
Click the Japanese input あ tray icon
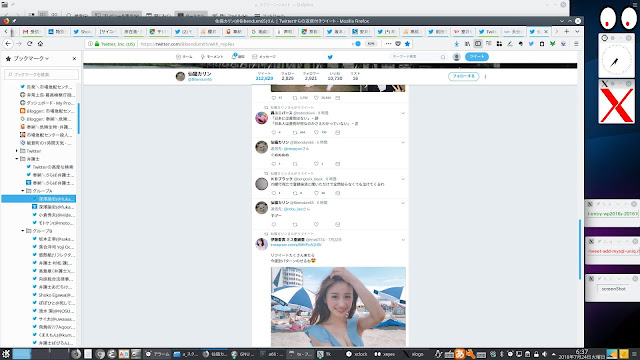(460, 354)
